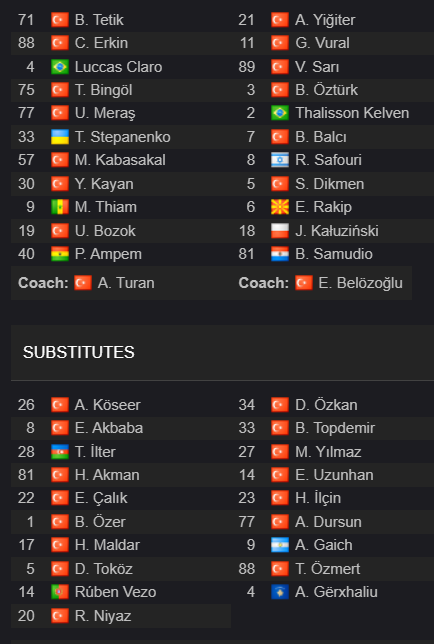The image size is (434, 644).
Task: Click the Senegal flag beside M. Thiam
Action: [x=60, y=207]
